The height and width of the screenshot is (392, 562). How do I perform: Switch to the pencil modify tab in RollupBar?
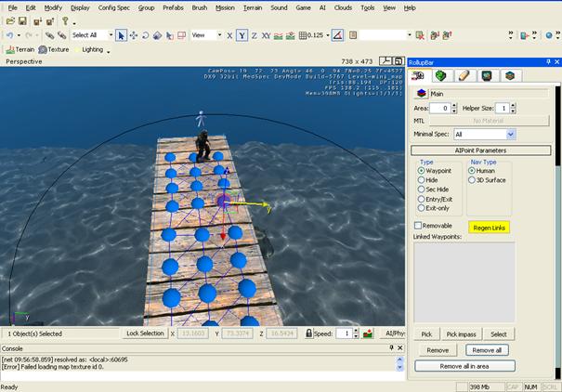click(464, 75)
